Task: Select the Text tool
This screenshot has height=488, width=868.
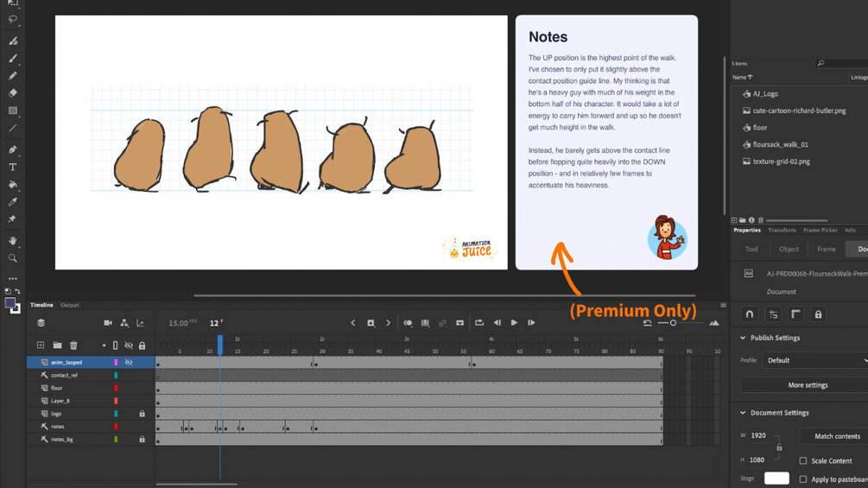Action: coord(13,167)
